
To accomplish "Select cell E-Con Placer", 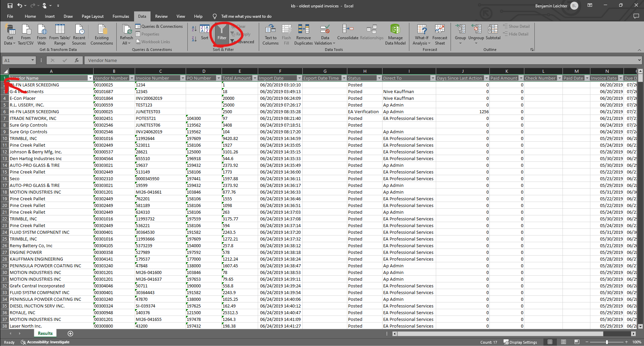I will click(x=51, y=98).
